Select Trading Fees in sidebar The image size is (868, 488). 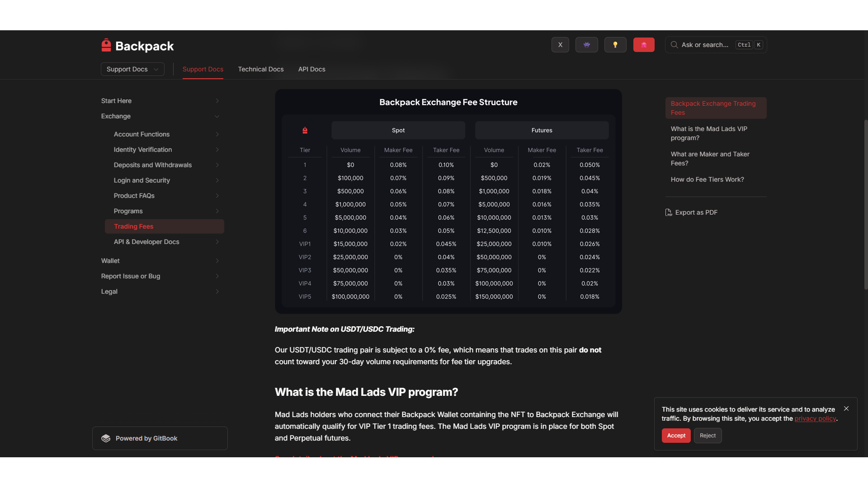coord(165,226)
